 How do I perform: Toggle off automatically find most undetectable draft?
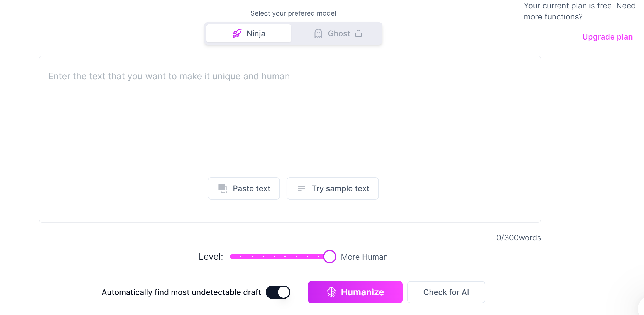[x=278, y=292]
